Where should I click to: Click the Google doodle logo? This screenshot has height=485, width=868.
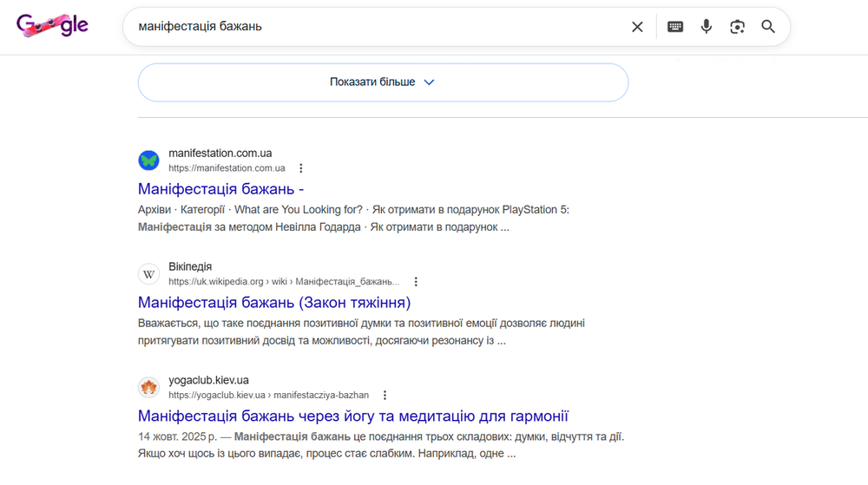tap(52, 27)
